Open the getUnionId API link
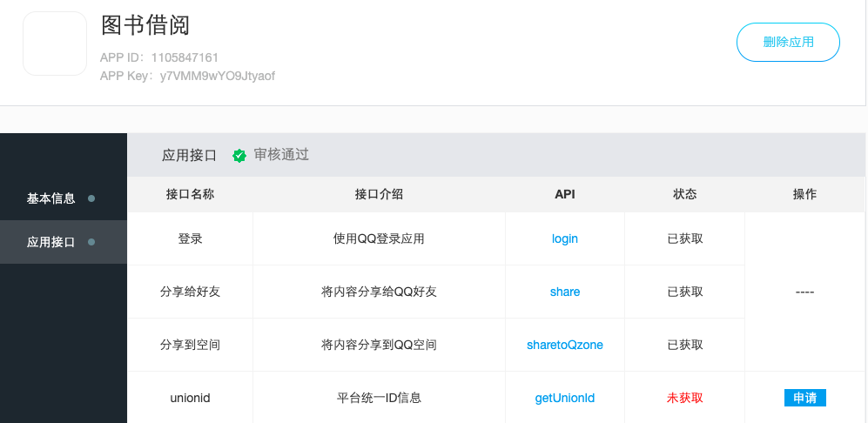 pyautogui.click(x=565, y=398)
